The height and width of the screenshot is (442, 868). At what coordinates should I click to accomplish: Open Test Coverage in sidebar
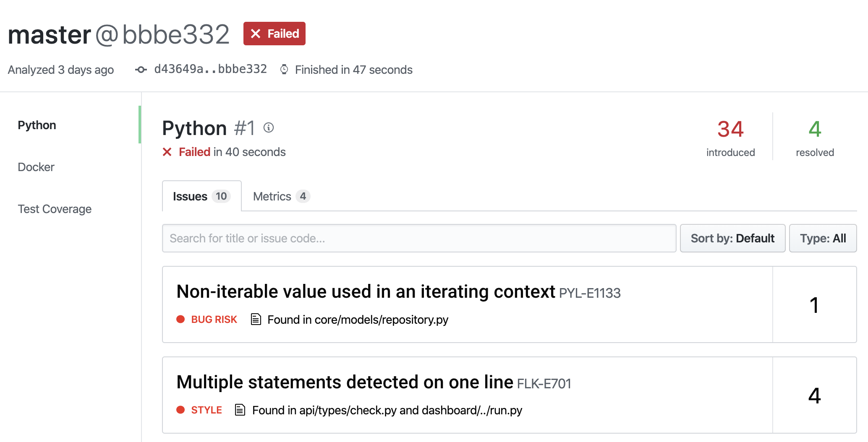coord(55,209)
